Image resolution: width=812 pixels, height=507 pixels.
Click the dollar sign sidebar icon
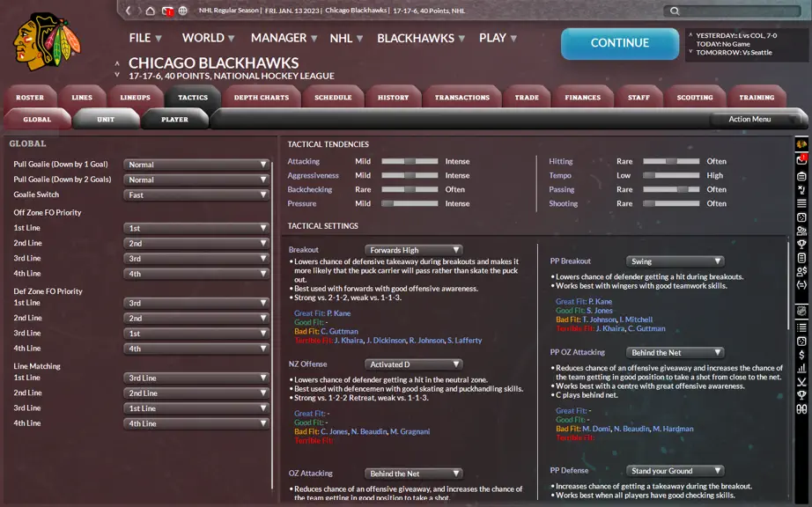pyautogui.click(x=801, y=355)
